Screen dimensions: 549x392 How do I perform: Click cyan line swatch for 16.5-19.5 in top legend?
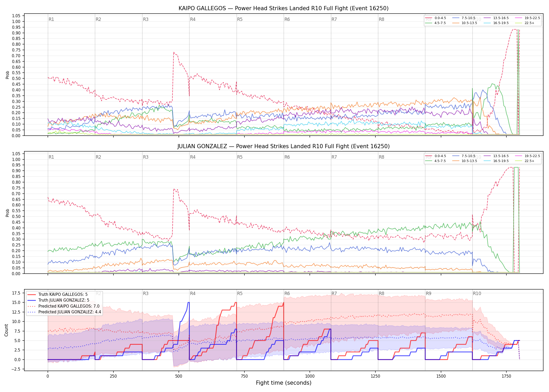(x=487, y=23)
